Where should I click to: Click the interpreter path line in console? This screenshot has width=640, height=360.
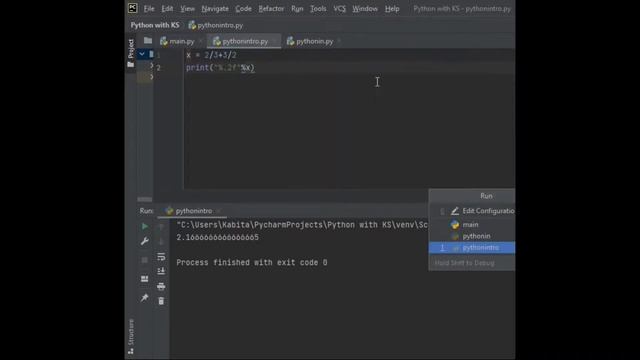point(302,225)
